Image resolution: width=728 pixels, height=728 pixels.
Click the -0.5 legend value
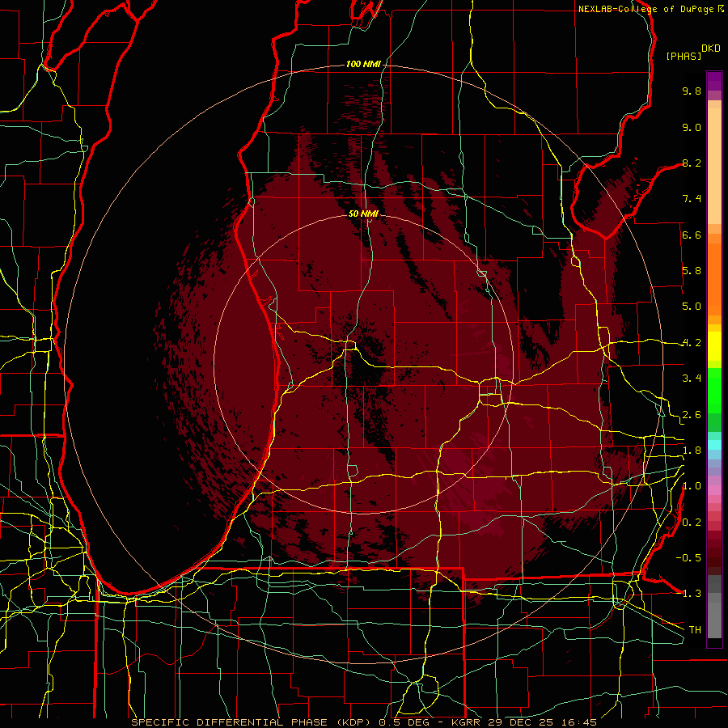pos(688,558)
